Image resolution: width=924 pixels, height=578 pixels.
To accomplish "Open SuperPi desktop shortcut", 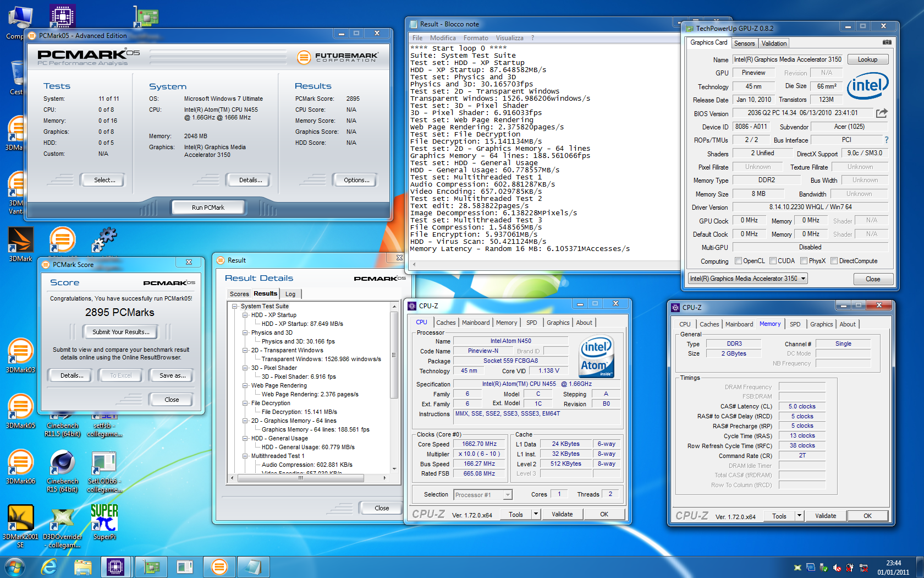I will (x=104, y=522).
